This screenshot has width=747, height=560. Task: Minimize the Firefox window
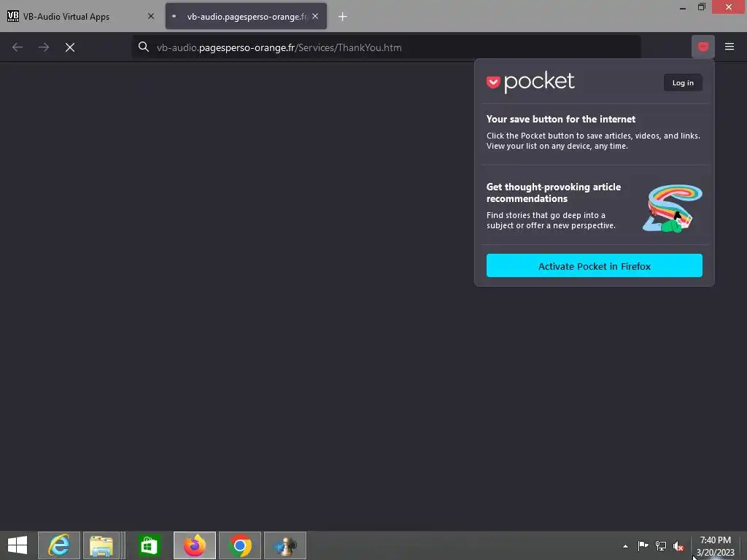click(x=682, y=7)
